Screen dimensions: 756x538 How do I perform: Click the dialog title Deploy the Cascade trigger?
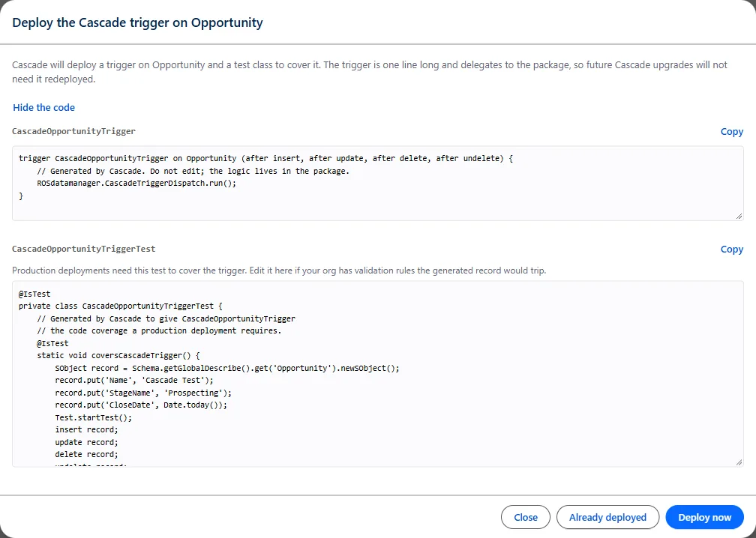[137, 22]
